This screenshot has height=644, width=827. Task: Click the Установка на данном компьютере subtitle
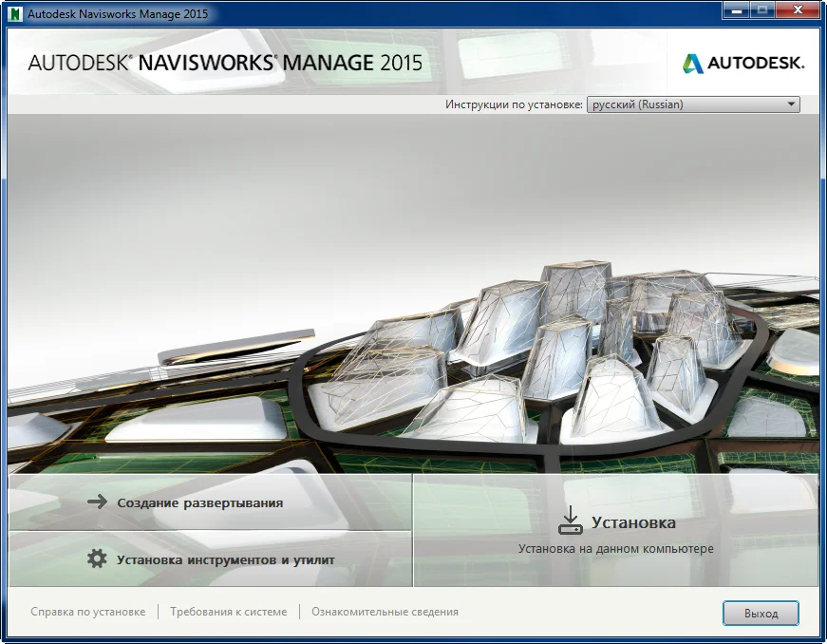pos(615,548)
